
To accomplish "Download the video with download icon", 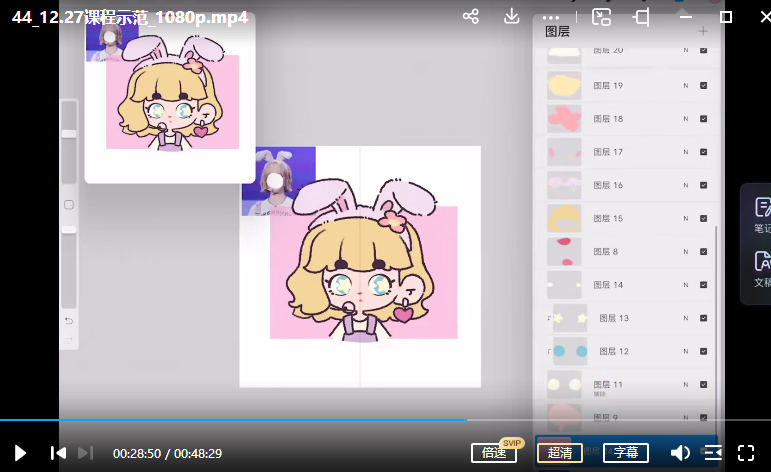I will (x=511, y=17).
